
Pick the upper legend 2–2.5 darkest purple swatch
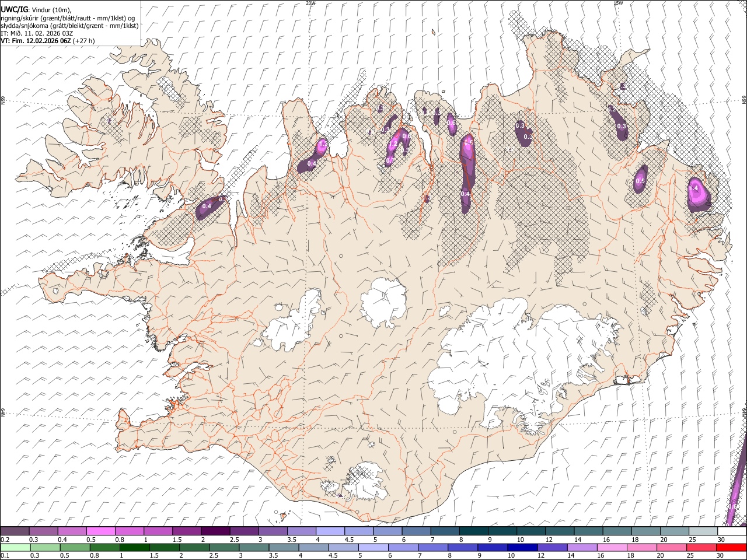(215, 531)
